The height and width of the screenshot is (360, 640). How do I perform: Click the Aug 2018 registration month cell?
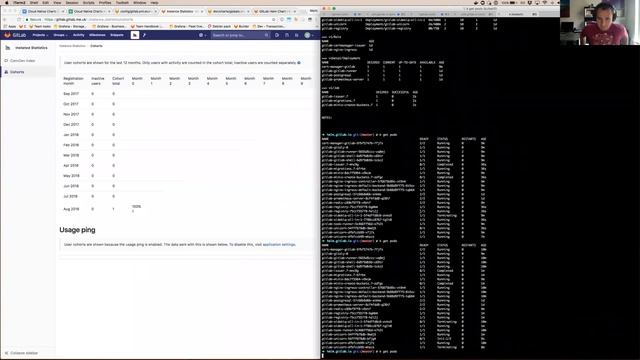pos(71,209)
